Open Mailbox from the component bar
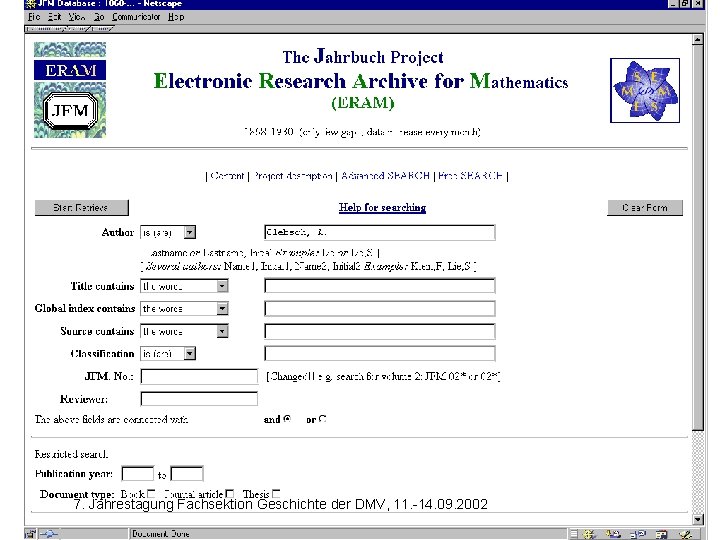The image size is (720, 540). point(613,534)
